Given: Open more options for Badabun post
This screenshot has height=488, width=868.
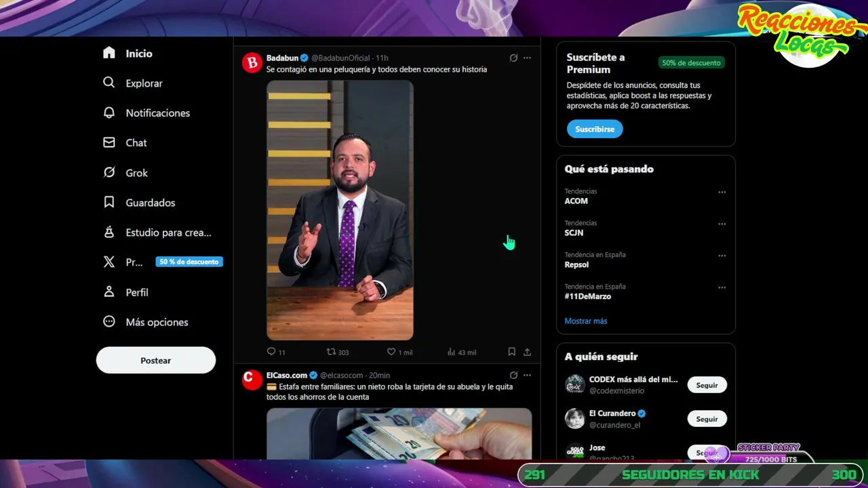Looking at the screenshot, I should [x=527, y=58].
